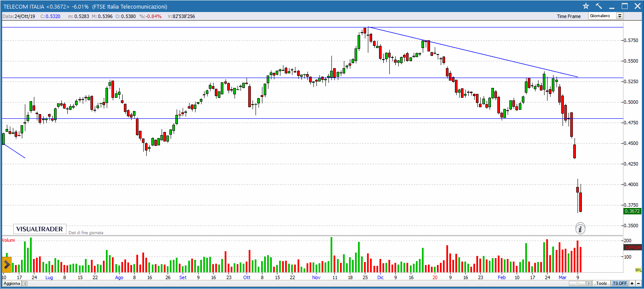Maximize the chart window
The image size is (644, 289).
point(625,6)
